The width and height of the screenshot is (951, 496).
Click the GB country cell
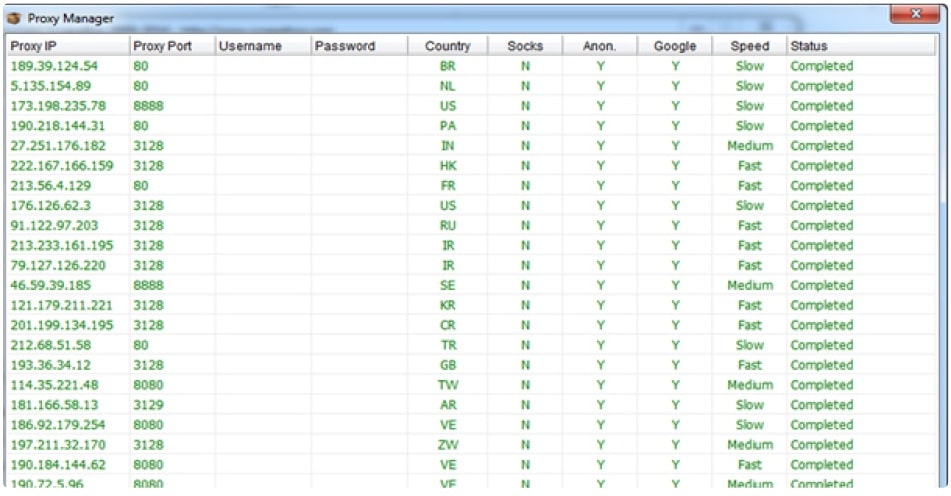448,365
